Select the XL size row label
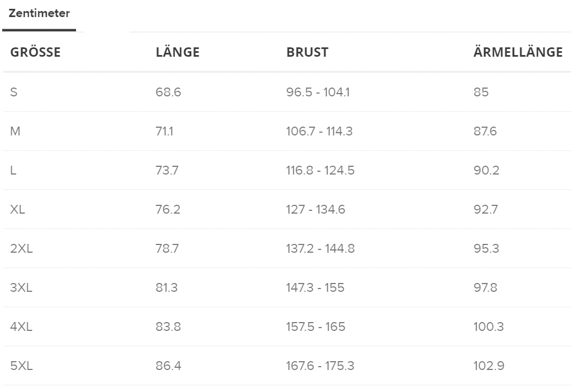This screenshot has width=571, height=392. coord(18,209)
